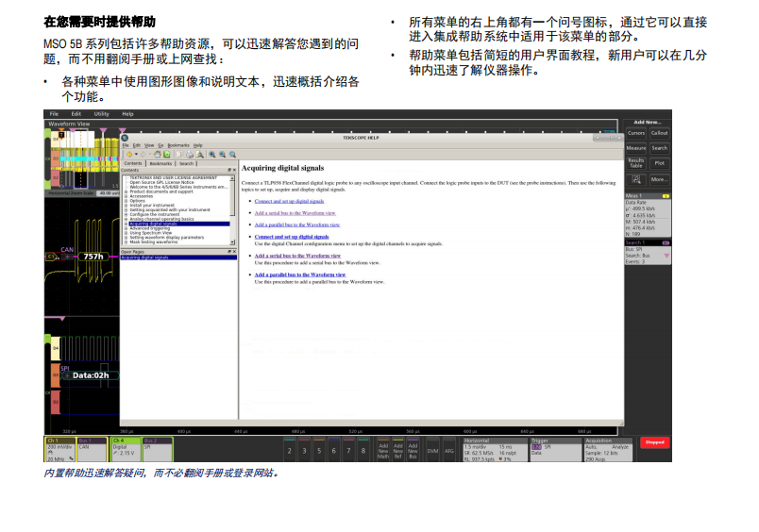759x532 pixels.
Task: Close the Open Pages dock panel
Action: (x=234, y=252)
